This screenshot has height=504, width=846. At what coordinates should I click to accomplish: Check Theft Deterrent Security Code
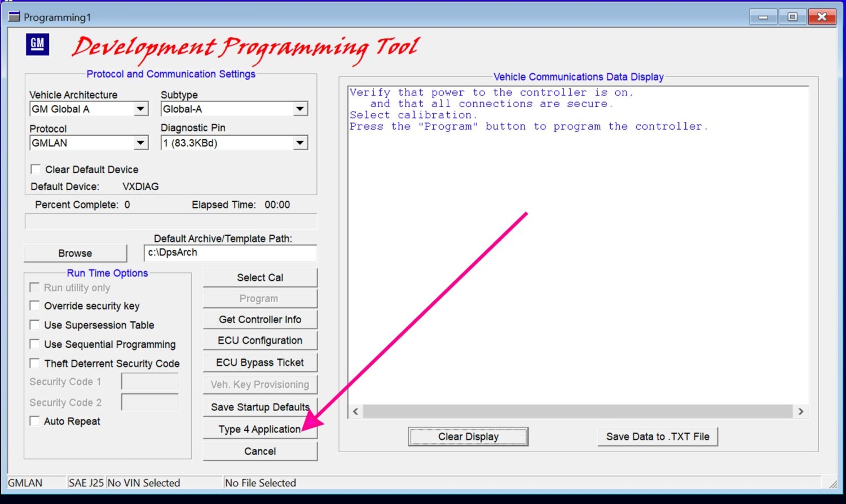point(34,363)
